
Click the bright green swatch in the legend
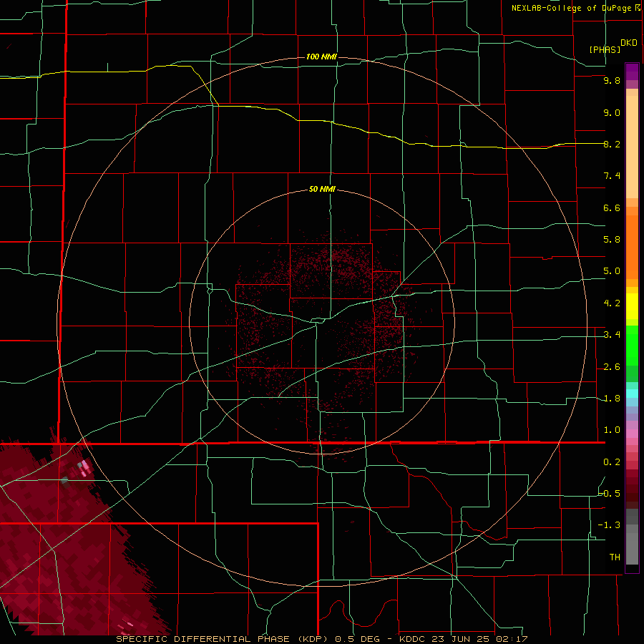point(632,346)
